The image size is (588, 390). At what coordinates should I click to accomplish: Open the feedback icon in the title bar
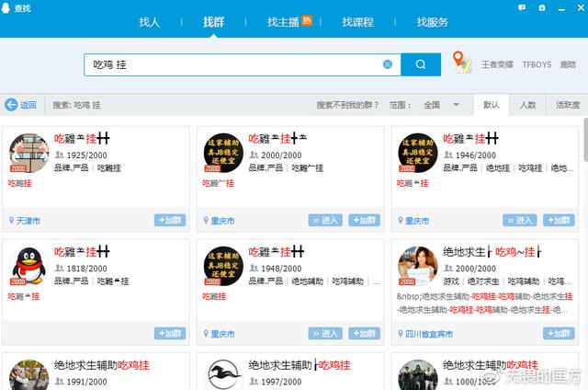(522, 7)
